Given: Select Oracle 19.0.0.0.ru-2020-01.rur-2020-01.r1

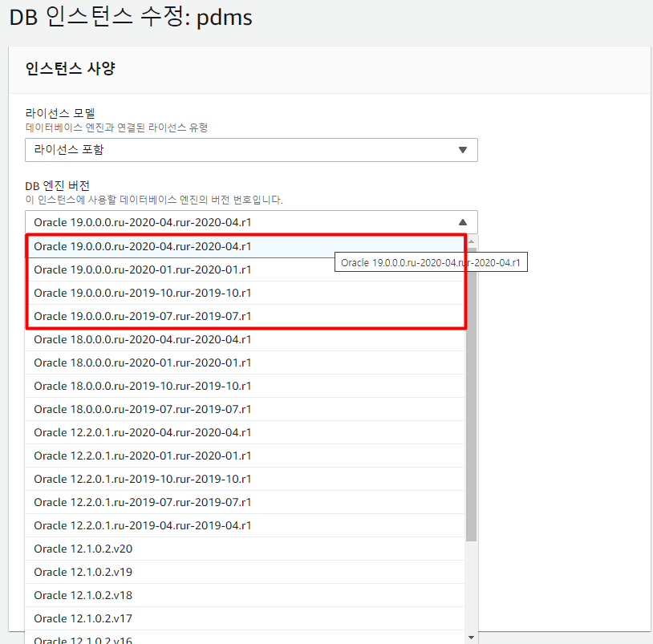Looking at the screenshot, I should pos(245,269).
